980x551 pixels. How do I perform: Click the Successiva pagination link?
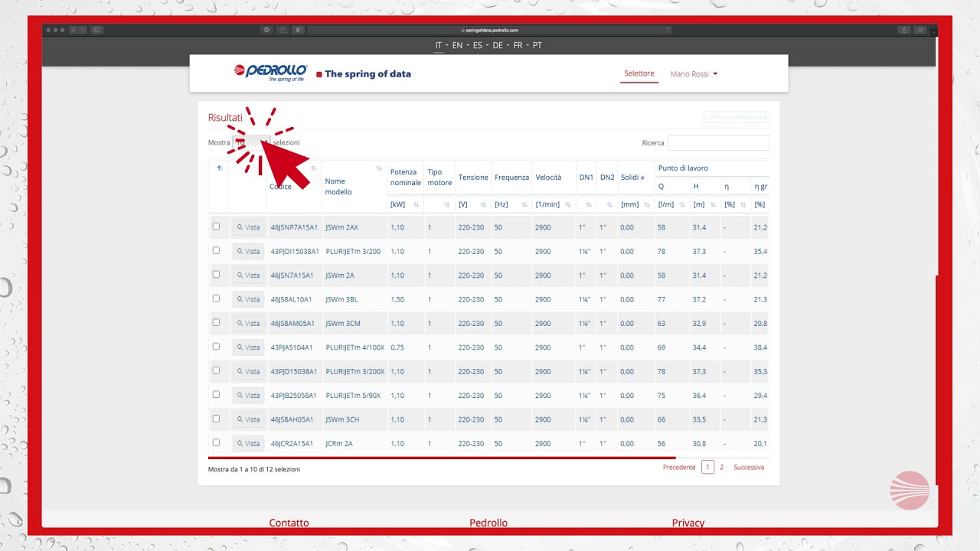tap(749, 467)
